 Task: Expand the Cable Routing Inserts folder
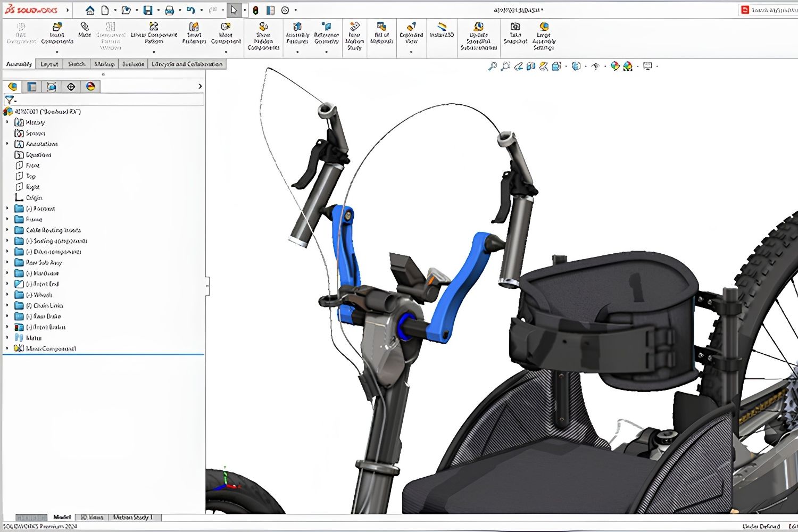click(x=7, y=230)
